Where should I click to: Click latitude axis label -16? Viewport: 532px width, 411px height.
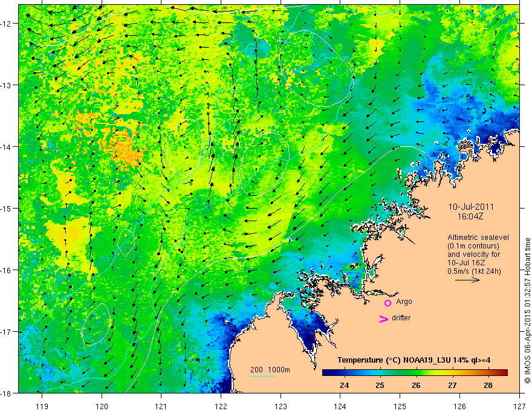[x=6, y=270]
